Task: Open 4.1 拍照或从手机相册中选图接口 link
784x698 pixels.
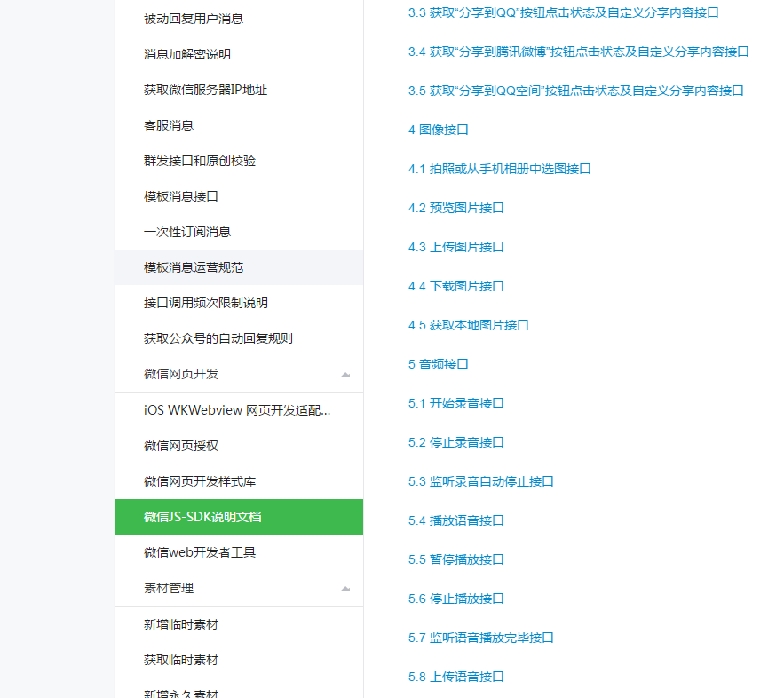Action: click(499, 169)
